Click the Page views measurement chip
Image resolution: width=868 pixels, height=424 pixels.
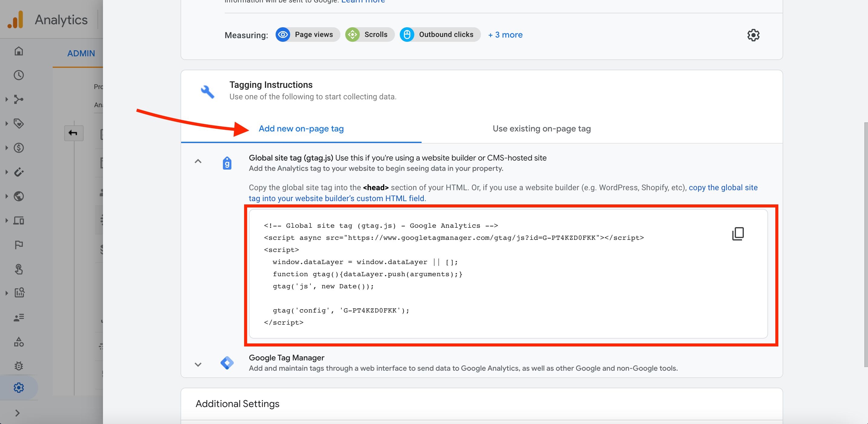[307, 35]
